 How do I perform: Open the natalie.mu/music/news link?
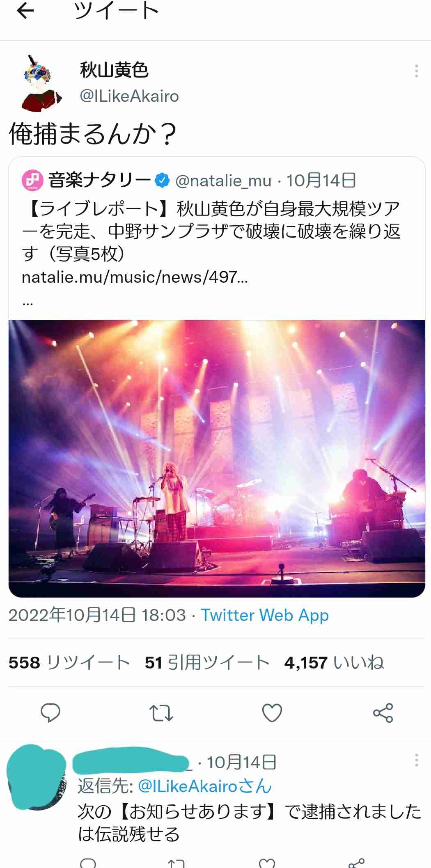pyautogui.click(x=135, y=277)
